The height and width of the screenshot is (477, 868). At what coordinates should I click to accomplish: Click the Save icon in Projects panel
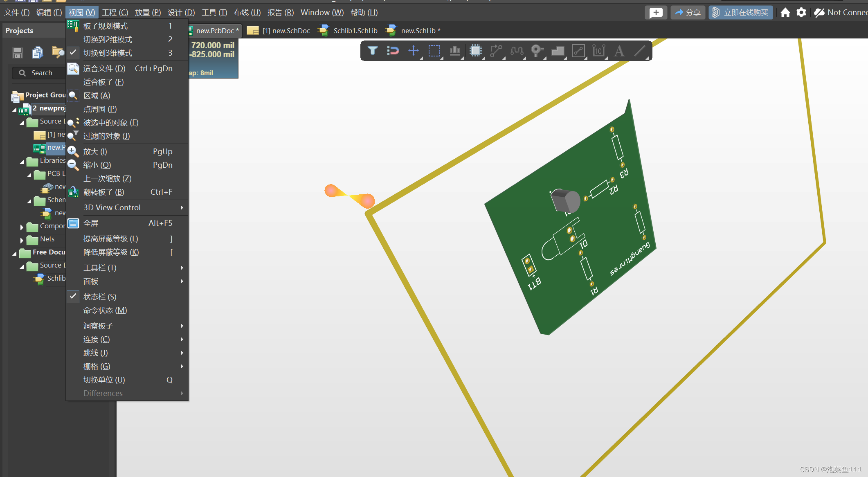point(17,52)
